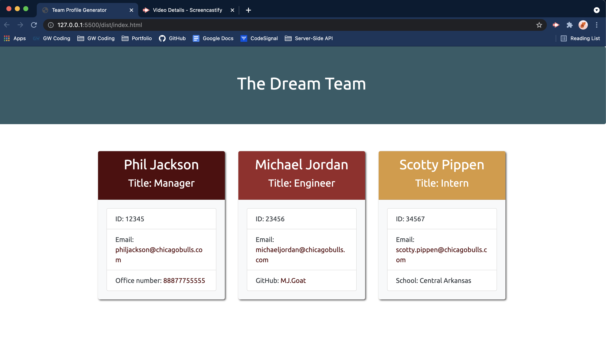Close the Team Profile Generator tab
This screenshot has height=364, width=606.
pyautogui.click(x=131, y=10)
